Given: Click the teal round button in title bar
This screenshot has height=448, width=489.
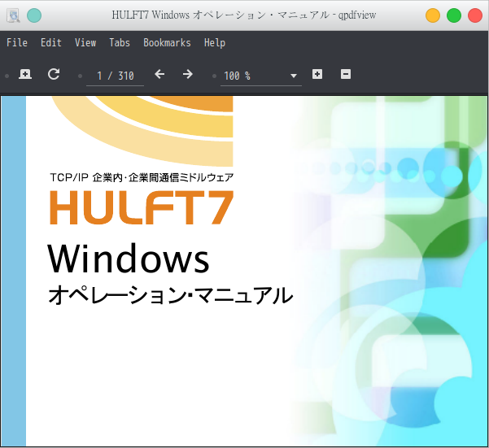Looking at the screenshot, I should click(x=34, y=15).
